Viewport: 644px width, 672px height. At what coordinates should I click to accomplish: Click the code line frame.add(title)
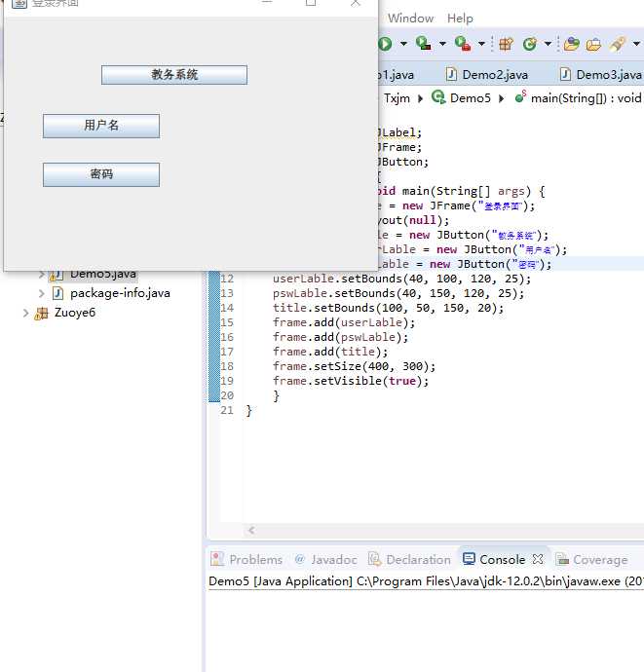330,352
